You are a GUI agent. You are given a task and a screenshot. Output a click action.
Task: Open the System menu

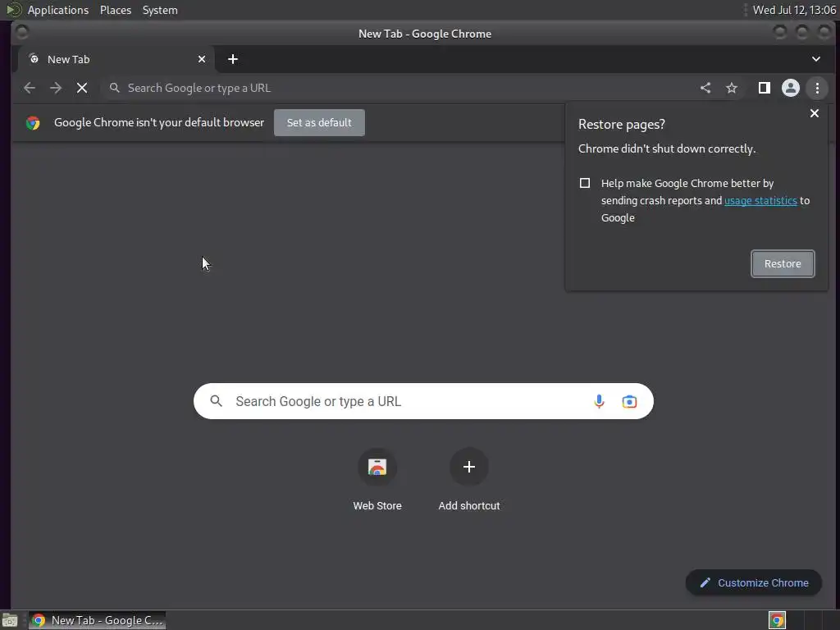(x=160, y=10)
